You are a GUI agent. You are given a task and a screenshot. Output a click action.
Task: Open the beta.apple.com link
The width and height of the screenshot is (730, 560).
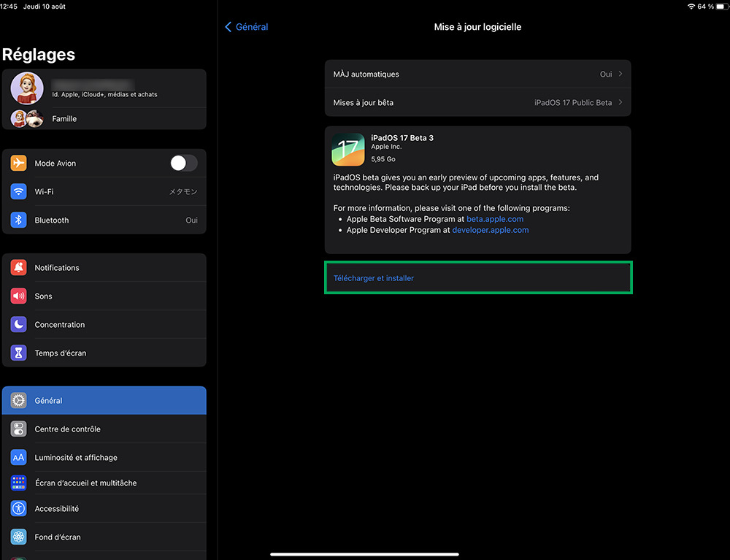(x=495, y=218)
